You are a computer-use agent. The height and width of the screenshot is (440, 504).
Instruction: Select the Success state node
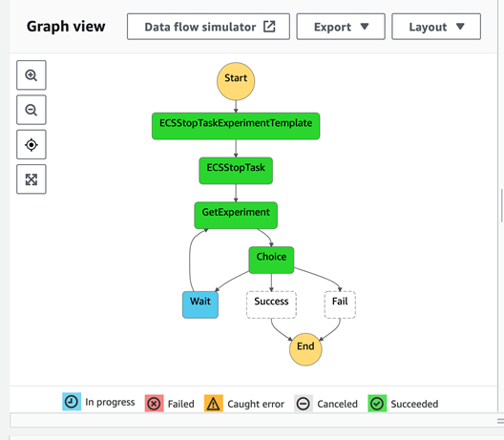click(271, 304)
